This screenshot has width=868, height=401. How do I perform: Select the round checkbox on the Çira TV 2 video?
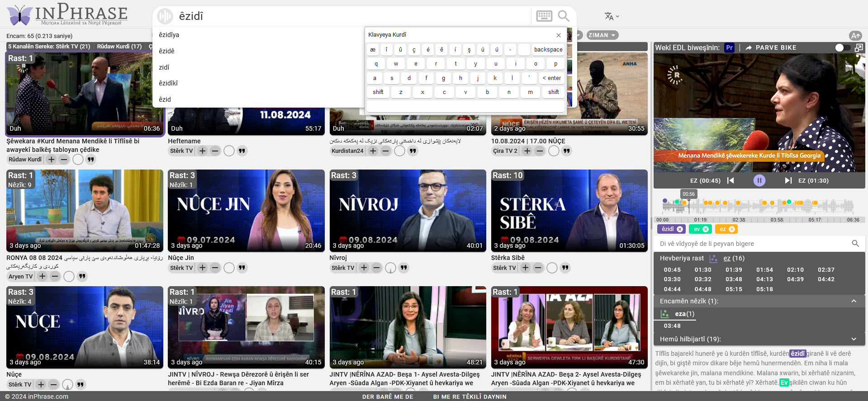point(554,151)
